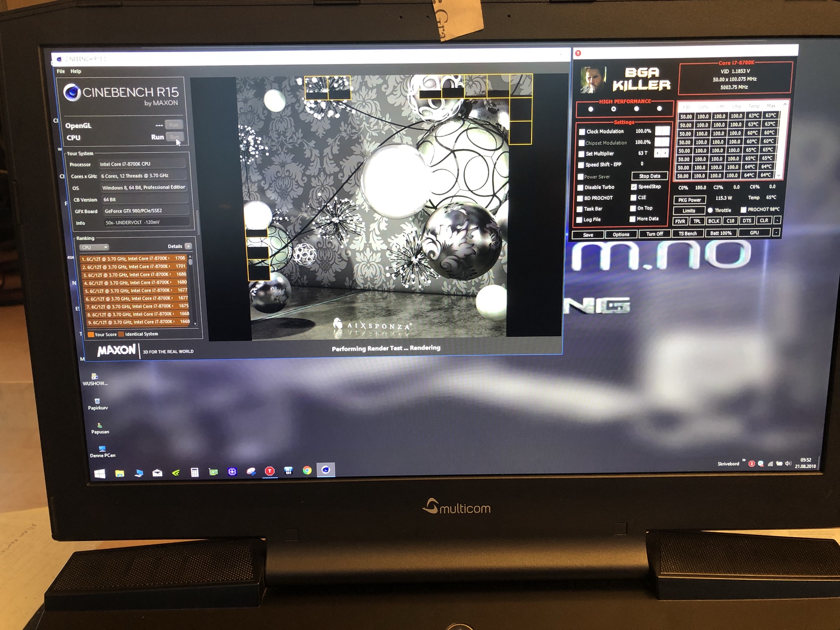
Task: Click the BGA Killer portrait image
Action: click(593, 80)
